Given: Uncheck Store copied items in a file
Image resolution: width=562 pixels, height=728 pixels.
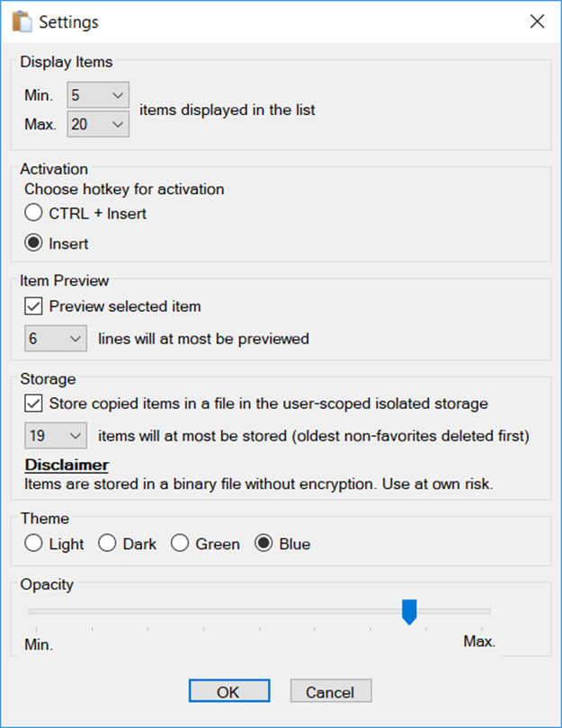Looking at the screenshot, I should click(x=33, y=404).
